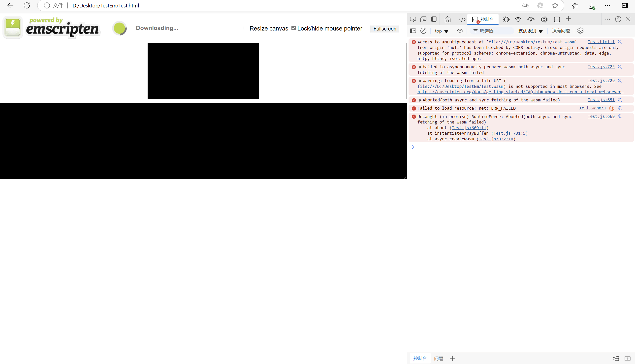This screenshot has height=364, width=635.
Task: Open the Elements panel code icon
Action: 462,19
